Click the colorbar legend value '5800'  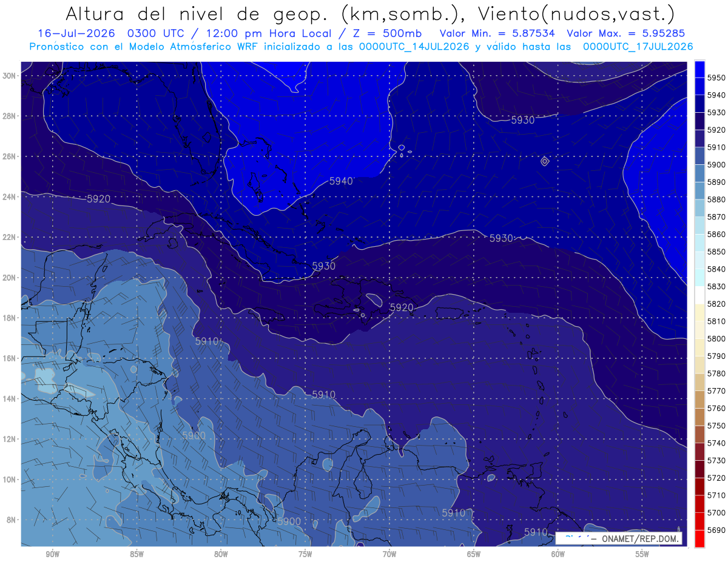coord(716,339)
